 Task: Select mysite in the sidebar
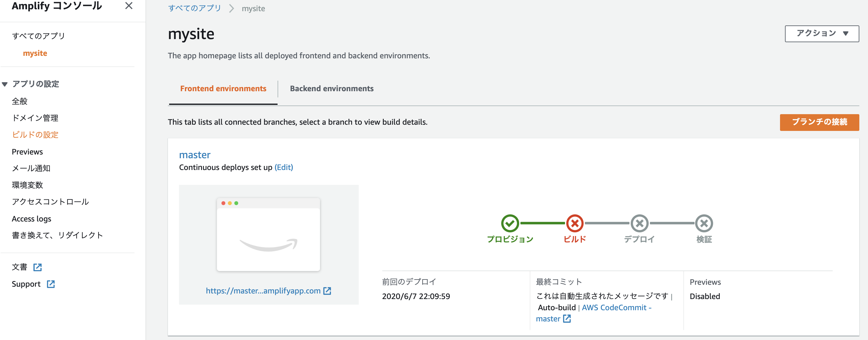pyautogui.click(x=35, y=53)
